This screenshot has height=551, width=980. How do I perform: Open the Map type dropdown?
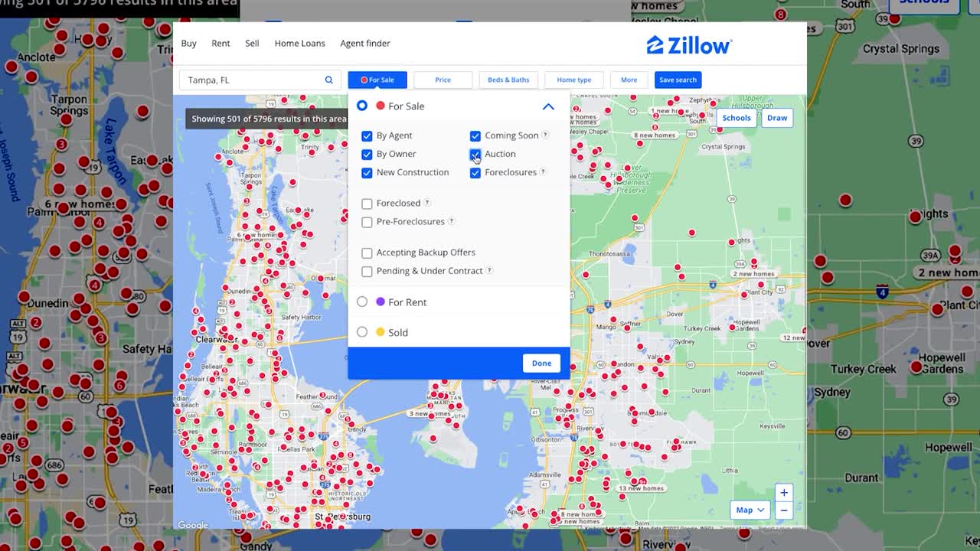tap(750, 510)
